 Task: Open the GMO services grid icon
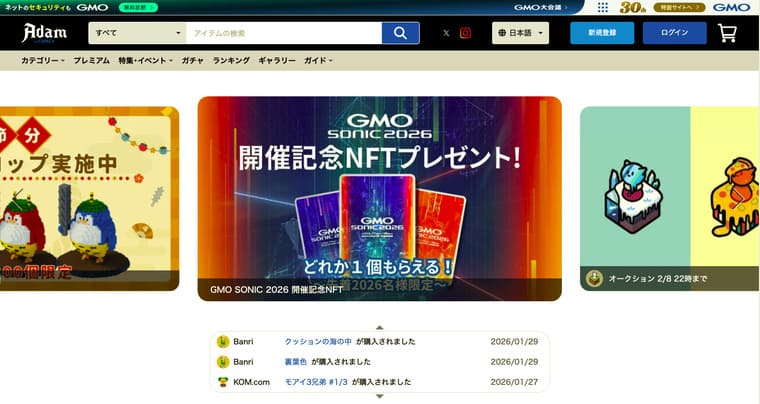(602, 7)
